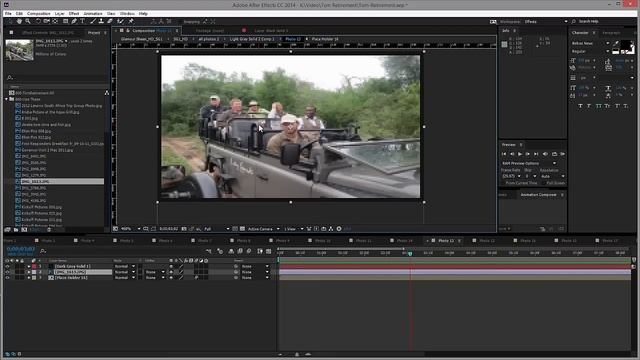The height and width of the screenshot is (360, 640).
Task: Open the Active Camera dropdown
Action: coord(263,229)
